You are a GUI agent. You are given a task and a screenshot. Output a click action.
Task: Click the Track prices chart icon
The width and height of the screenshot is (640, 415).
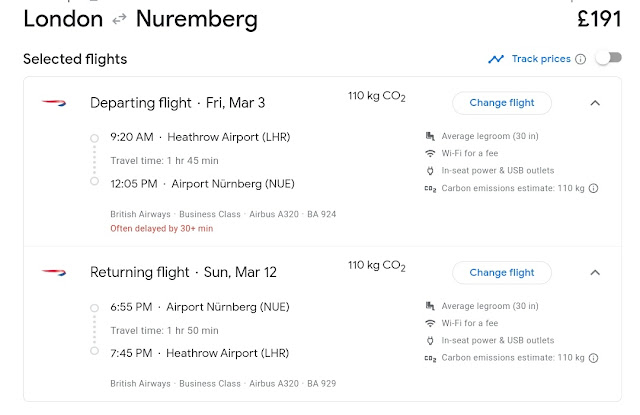click(x=496, y=59)
